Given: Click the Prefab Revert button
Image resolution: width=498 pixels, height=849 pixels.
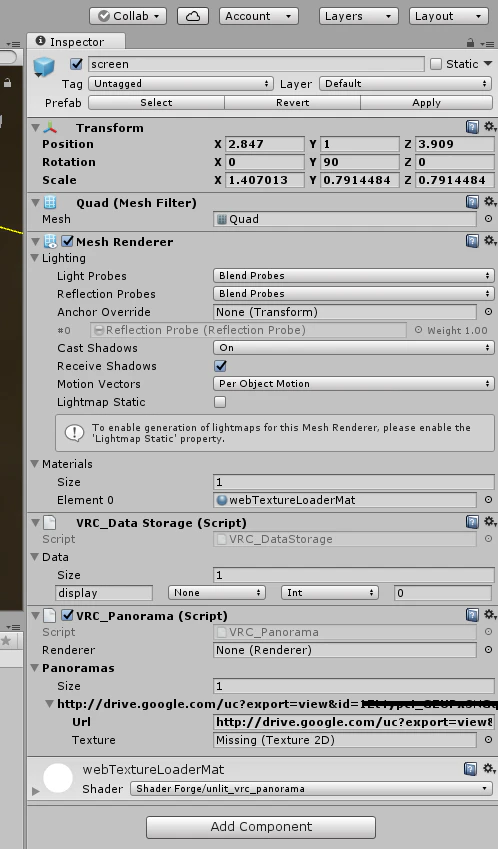Looking at the screenshot, I should point(292,103).
